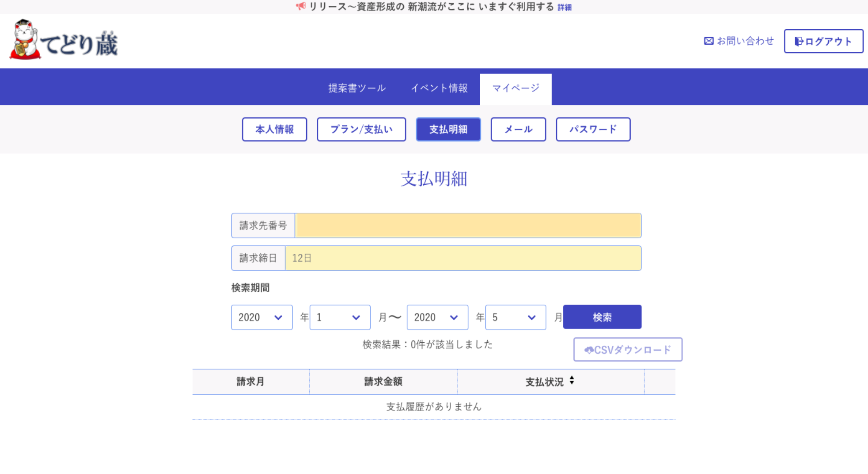
Task: Expand the end month dropdown showing 5
Action: [515, 317]
